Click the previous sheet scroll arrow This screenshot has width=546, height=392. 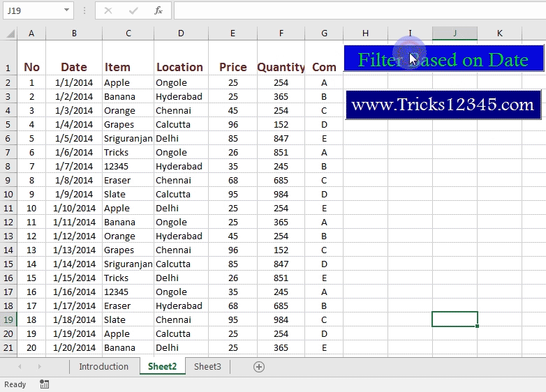(20, 367)
